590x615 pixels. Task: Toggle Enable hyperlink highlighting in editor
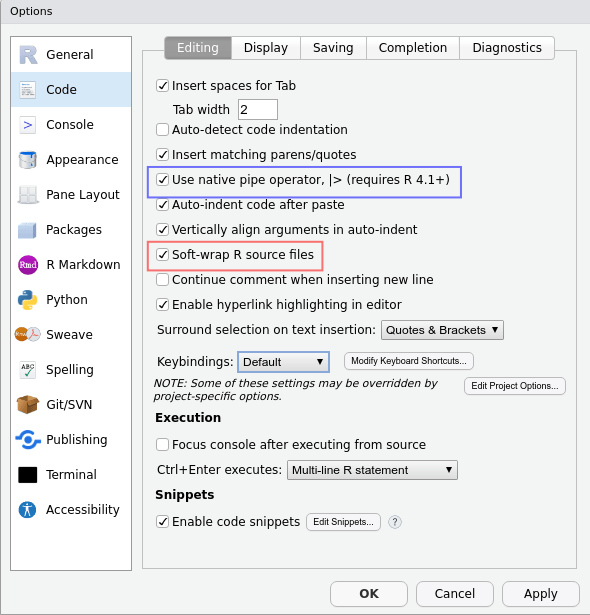pyautogui.click(x=162, y=305)
